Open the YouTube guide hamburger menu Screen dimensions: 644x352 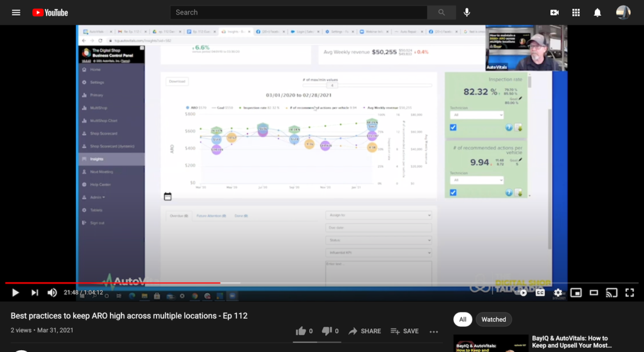coord(16,13)
